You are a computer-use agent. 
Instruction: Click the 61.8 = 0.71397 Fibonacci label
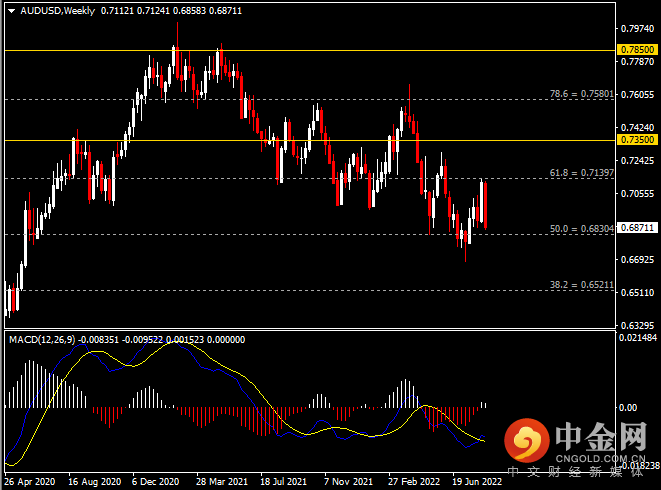pos(582,173)
